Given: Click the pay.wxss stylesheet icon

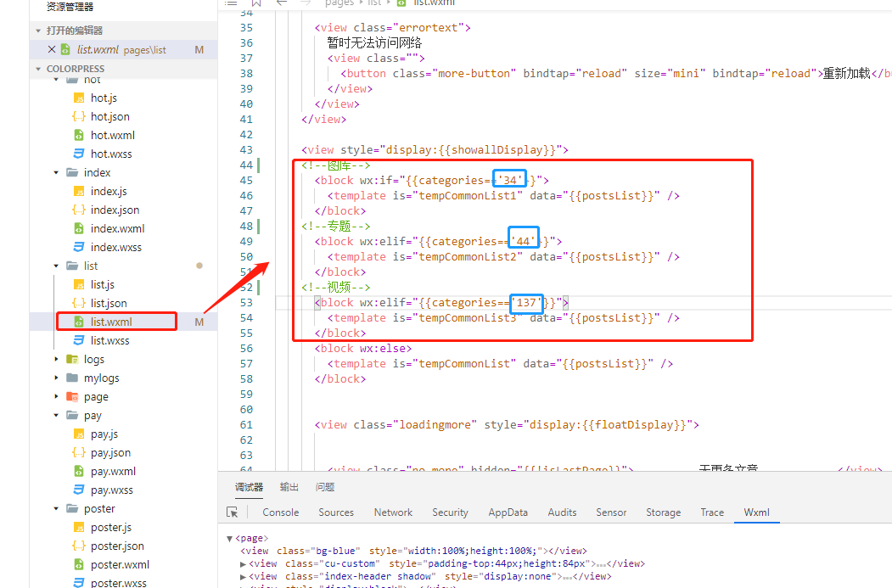Looking at the screenshot, I should click(79, 490).
